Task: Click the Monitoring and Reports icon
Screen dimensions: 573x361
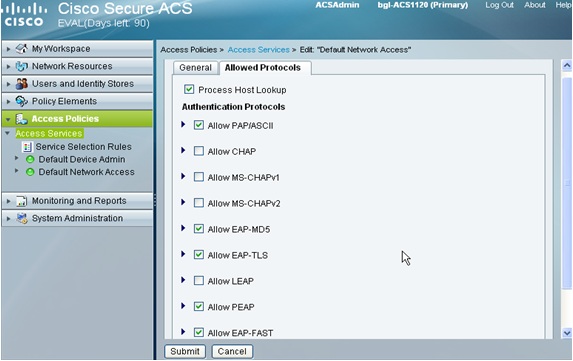Action: pyautogui.click(x=22, y=201)
